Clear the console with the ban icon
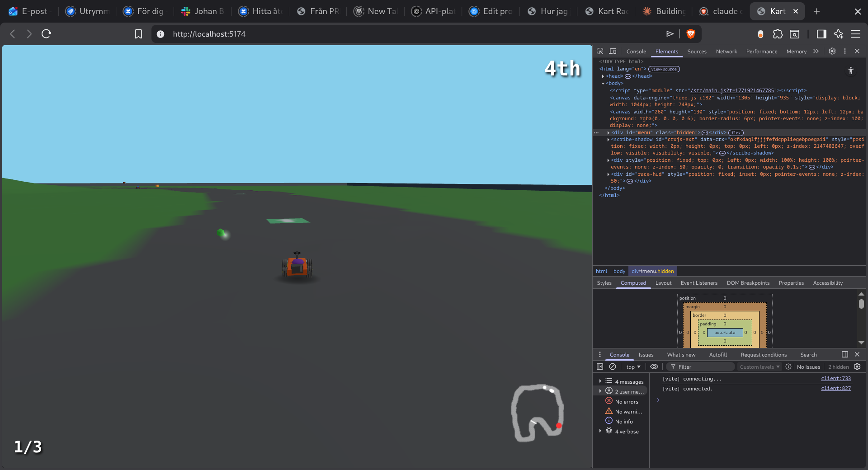This screenshot has width=868, height=470. (x=613, y=367)
